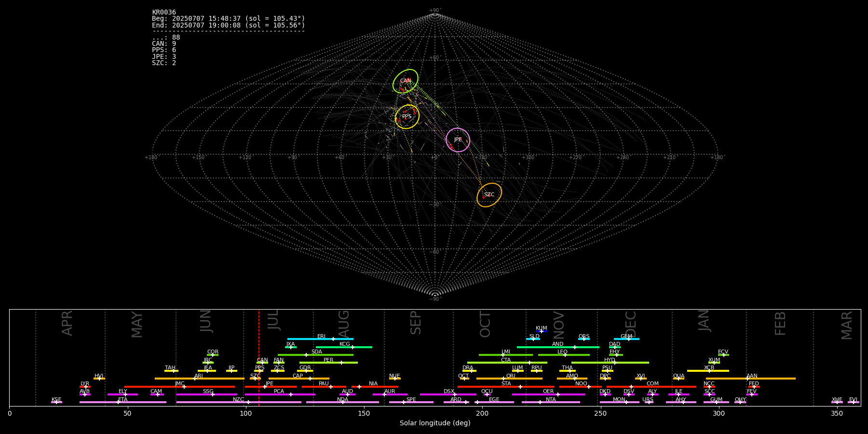Viewport: 868px width, 434px height.
Task: Click the +300 longitude label on sky map
Action: (x=528, y=157)
